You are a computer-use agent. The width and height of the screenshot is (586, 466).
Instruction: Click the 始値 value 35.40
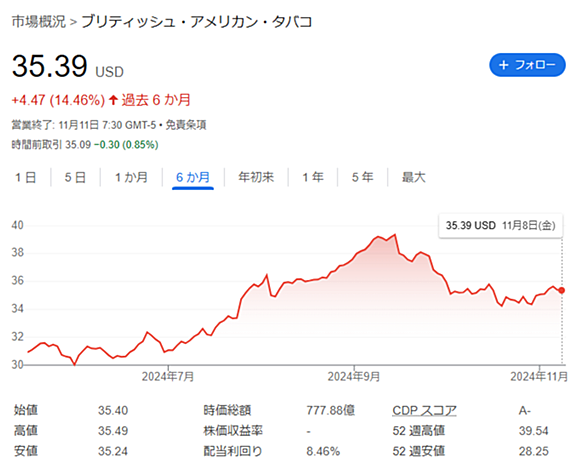[x=113, y=410]
